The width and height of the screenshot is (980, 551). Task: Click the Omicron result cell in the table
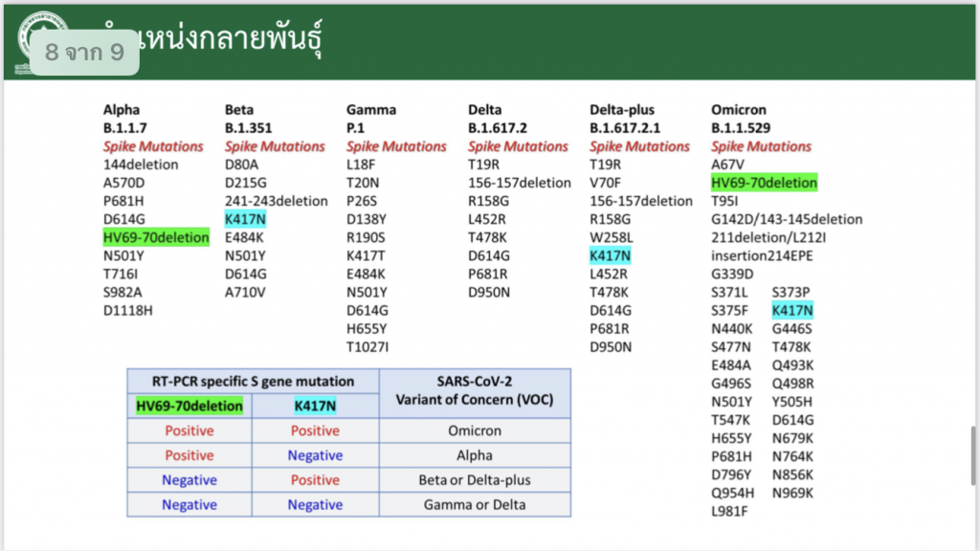475,431
